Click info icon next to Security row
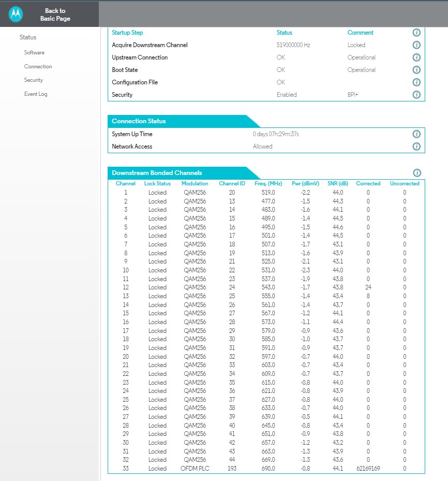 pyautogui.click(x=416, y=95)
